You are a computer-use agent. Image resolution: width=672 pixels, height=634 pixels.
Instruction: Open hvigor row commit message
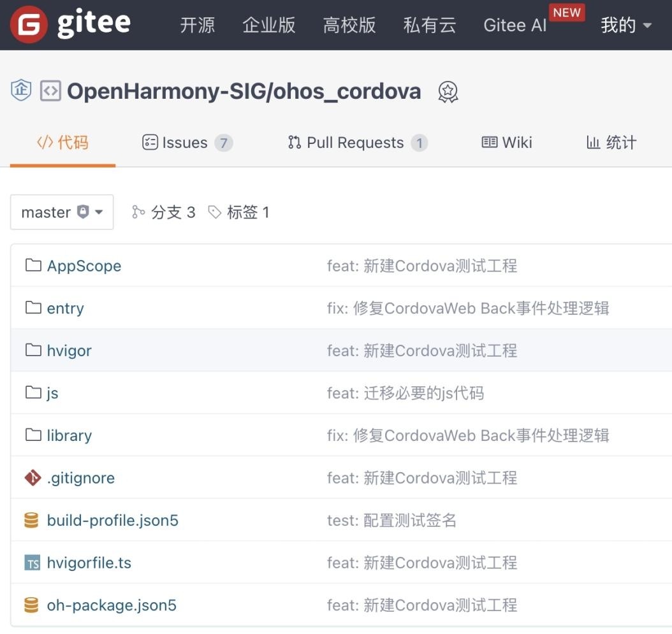point(422,350)
